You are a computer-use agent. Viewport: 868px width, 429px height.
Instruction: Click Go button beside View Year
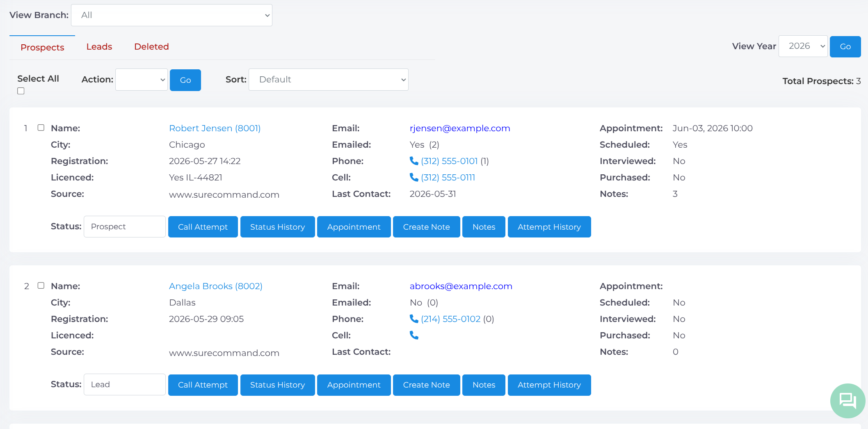[845, 47]
